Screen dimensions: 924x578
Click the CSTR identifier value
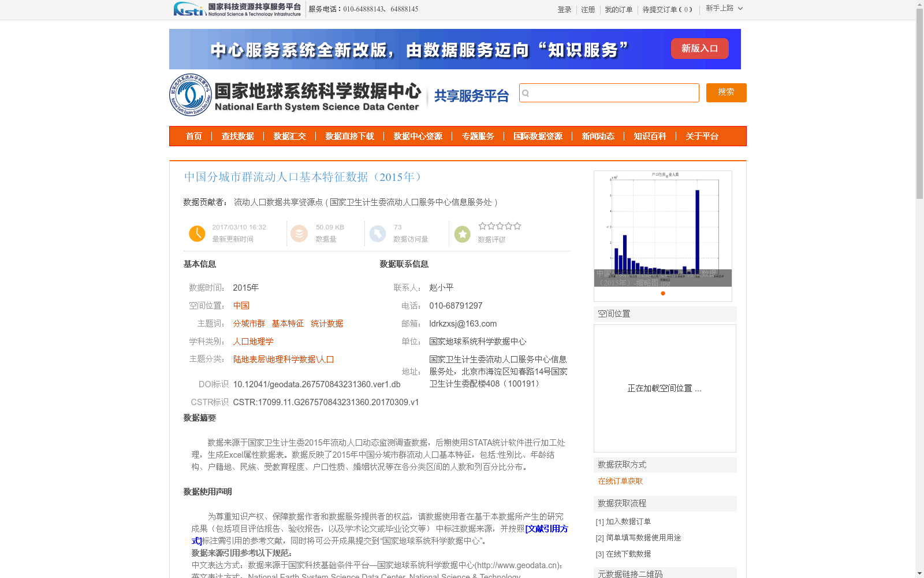[x=326, y=402]
